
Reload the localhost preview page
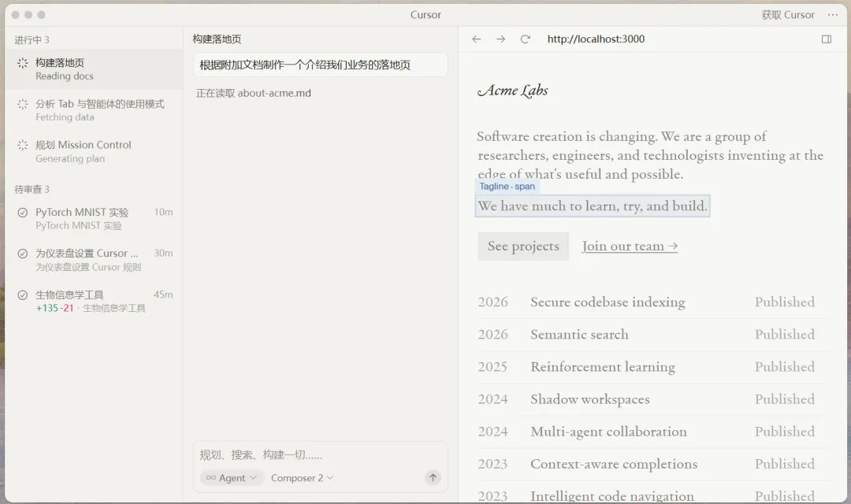pos(525,39)
